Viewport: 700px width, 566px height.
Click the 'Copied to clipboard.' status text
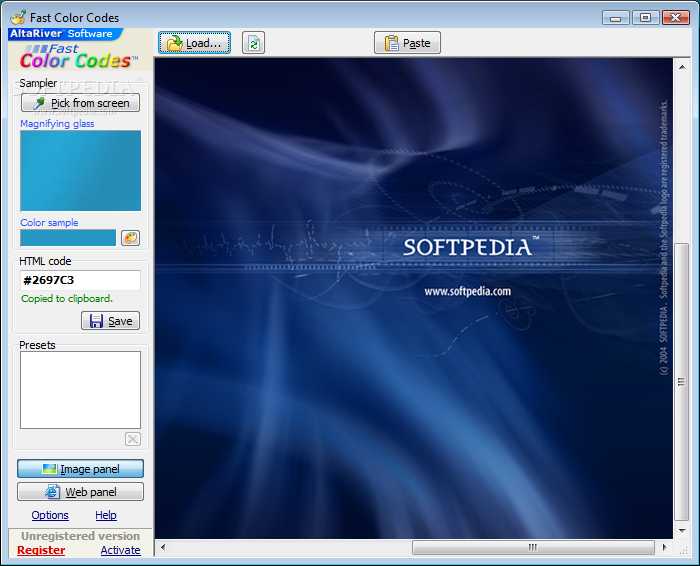click(x=67, y=299)
